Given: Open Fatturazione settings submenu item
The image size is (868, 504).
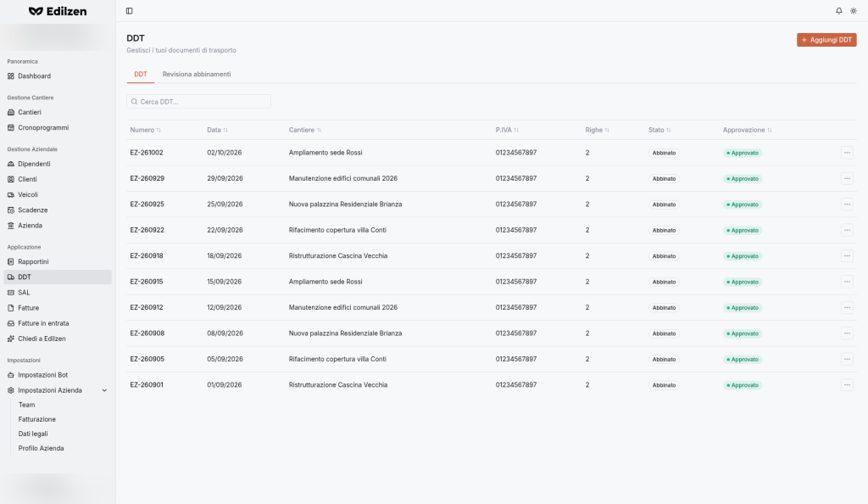Looking at the screenshot, I should tap(37, 419).
